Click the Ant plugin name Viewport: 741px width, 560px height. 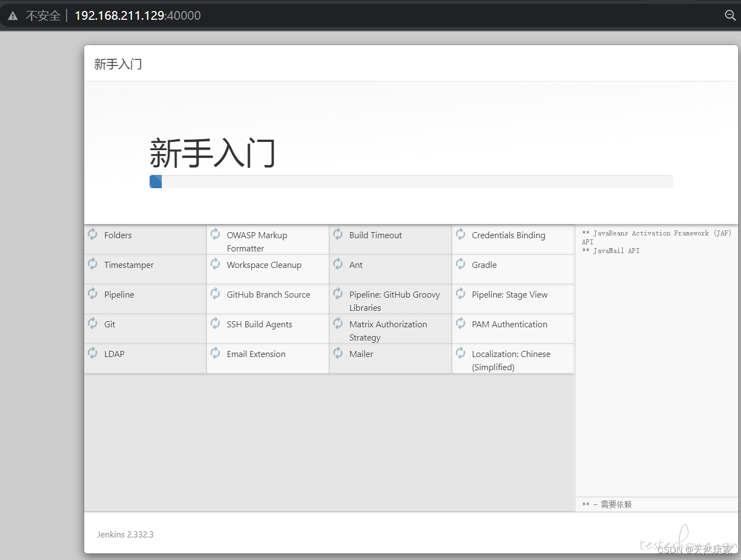(356, 265)
